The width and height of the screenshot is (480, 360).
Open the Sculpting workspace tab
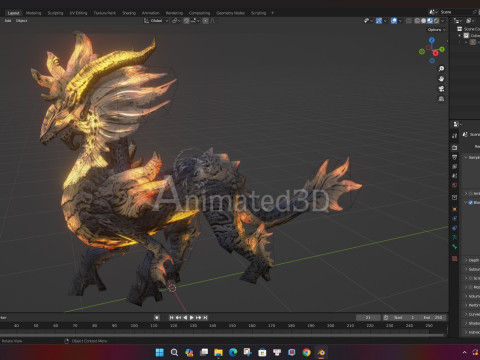coord(55,13)
